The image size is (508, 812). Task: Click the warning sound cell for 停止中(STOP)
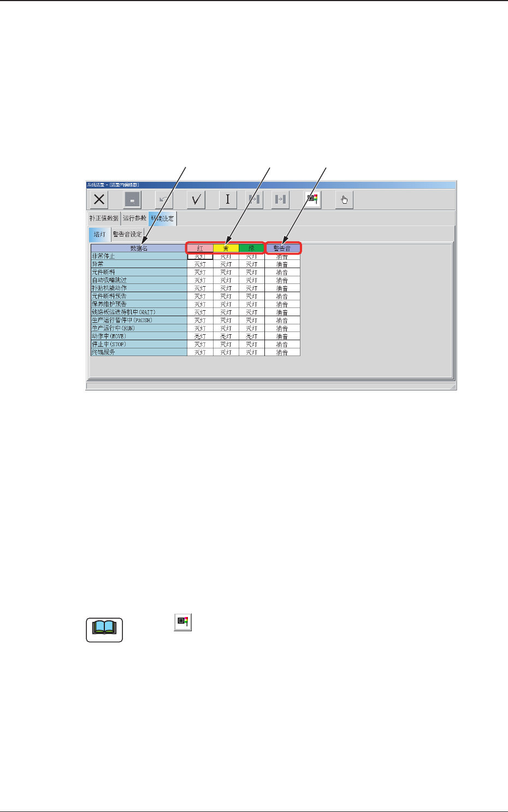click(x=282, y=345)
